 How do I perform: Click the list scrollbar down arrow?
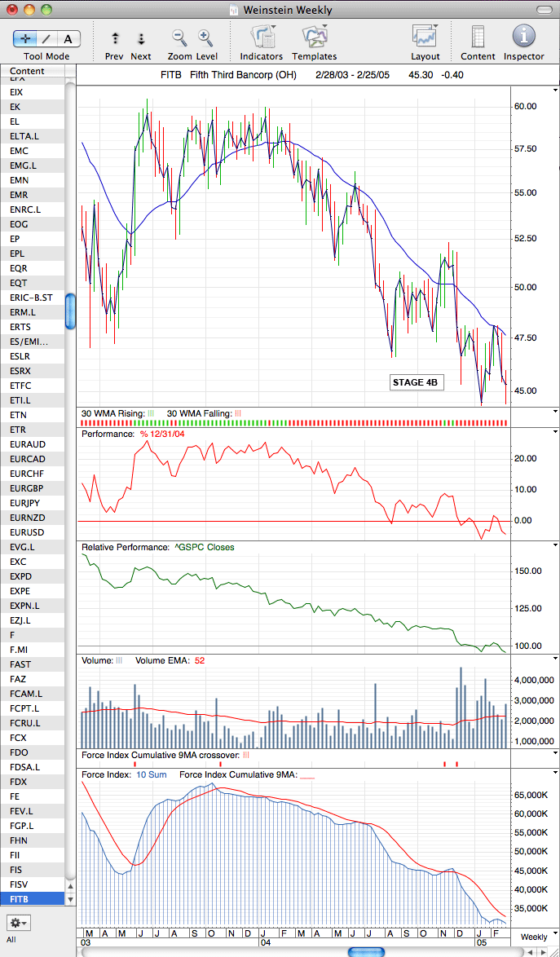[x=70, y=899]
